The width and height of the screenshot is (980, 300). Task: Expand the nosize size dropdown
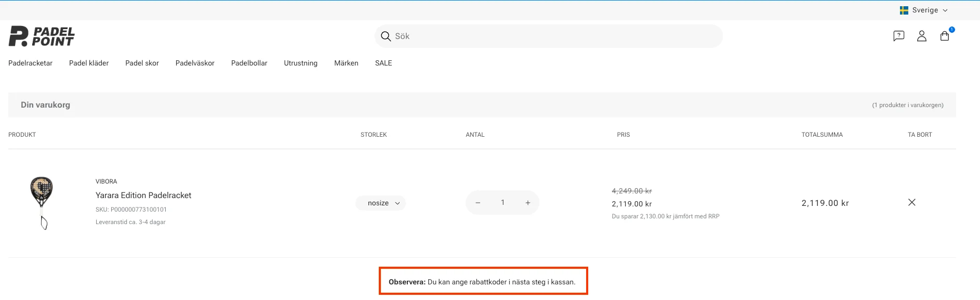(380, 203)
